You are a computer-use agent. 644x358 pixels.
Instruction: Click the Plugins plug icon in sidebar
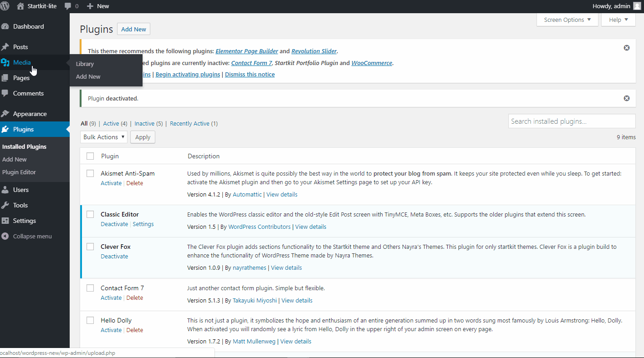point(5,129)
